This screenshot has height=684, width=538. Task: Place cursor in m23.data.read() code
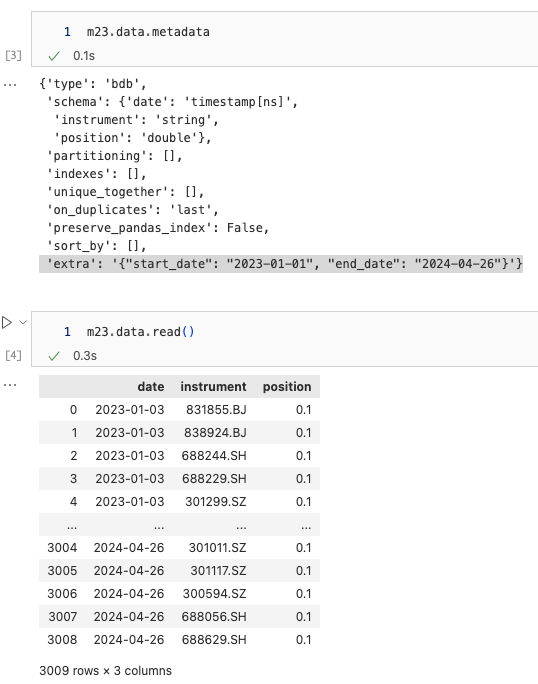[140, 332]
